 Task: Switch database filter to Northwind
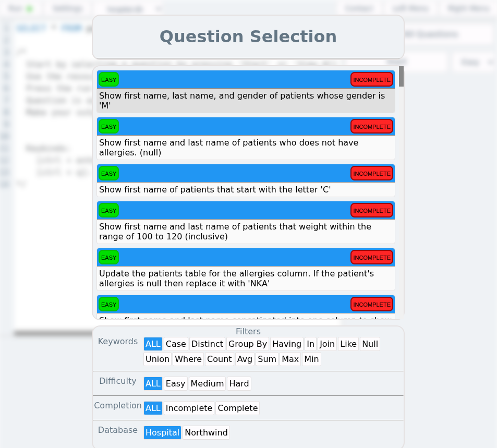(206, 432)
